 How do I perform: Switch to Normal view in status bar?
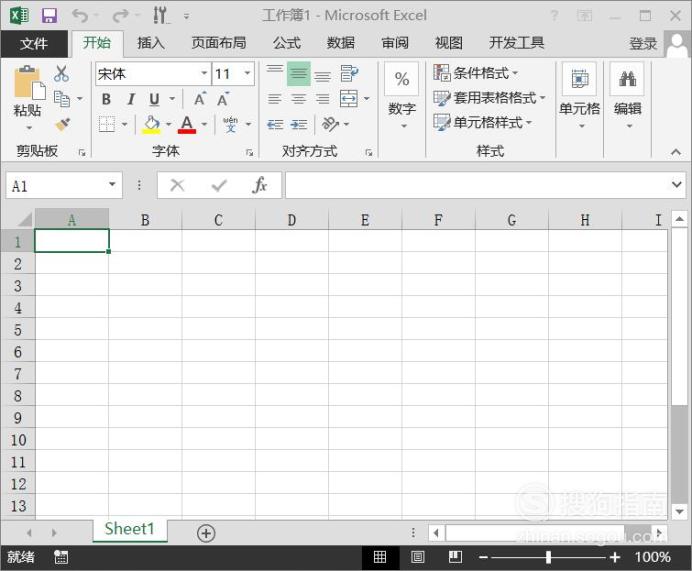380,557
